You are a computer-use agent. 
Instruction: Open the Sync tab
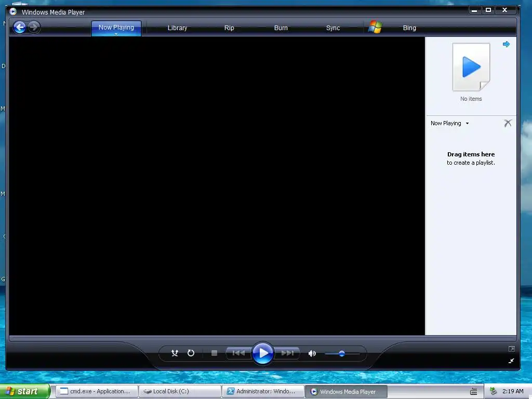tap(333, 28)
